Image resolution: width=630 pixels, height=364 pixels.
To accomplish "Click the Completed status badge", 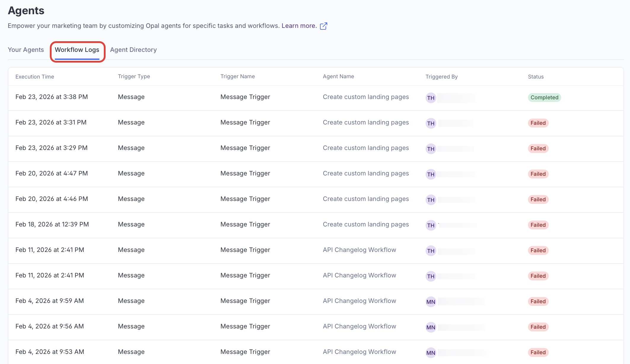I will point(544,98).
